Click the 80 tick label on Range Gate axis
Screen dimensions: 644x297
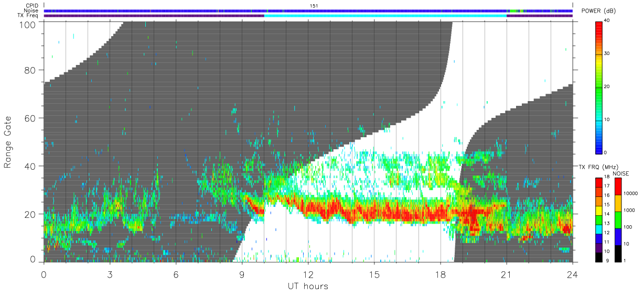tap(30, 70)
